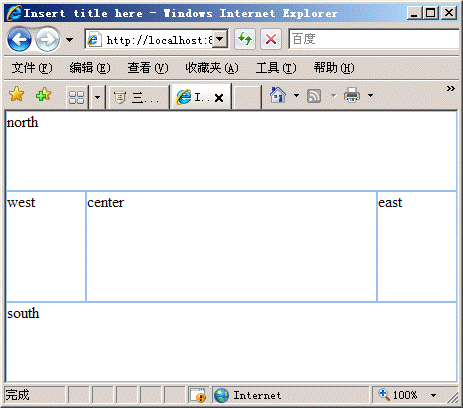
Task: Expand the tab list dropdown arrow
Action: [97, 97]
